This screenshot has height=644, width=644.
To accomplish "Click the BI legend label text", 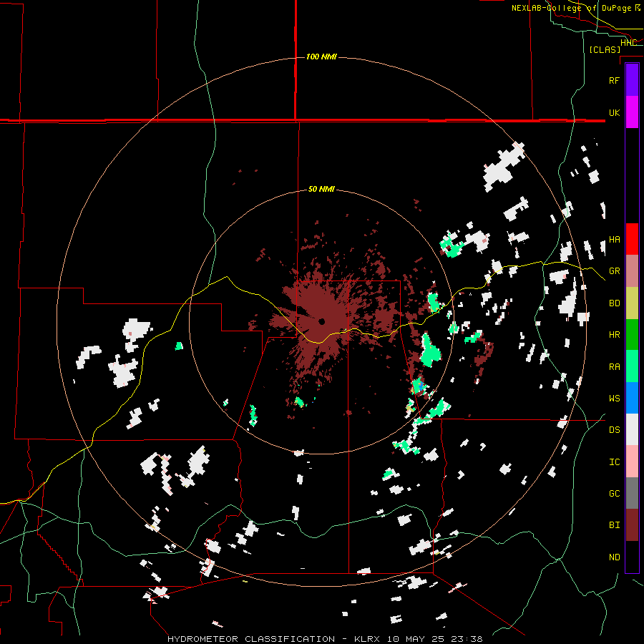I will tap(614, 525).
